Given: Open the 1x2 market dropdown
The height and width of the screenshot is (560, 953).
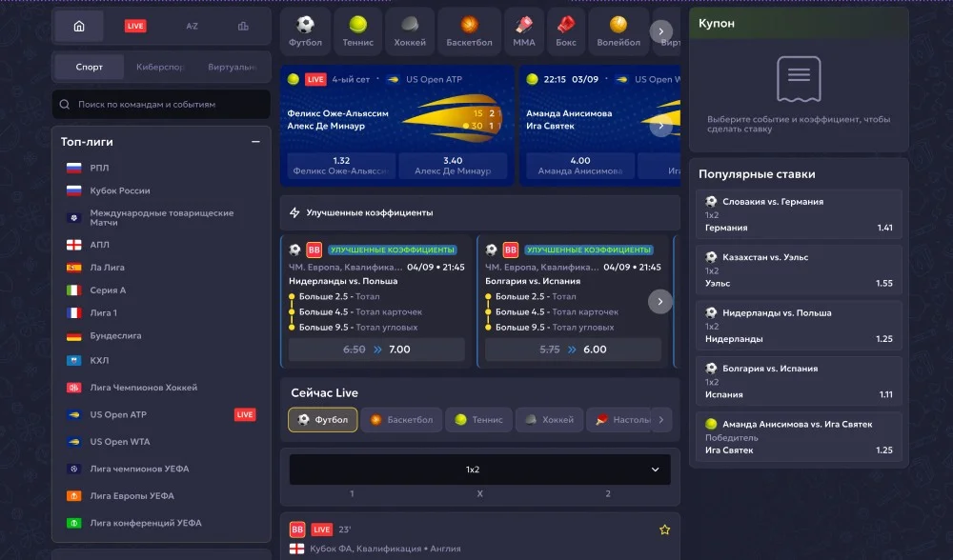Looking at the screenshot, I should (479, 470).
